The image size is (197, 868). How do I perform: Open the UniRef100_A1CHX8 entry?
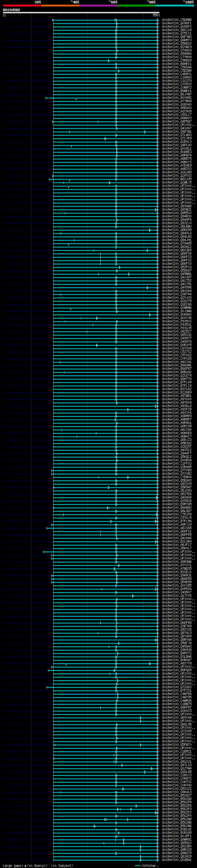[x=177, y=111]
